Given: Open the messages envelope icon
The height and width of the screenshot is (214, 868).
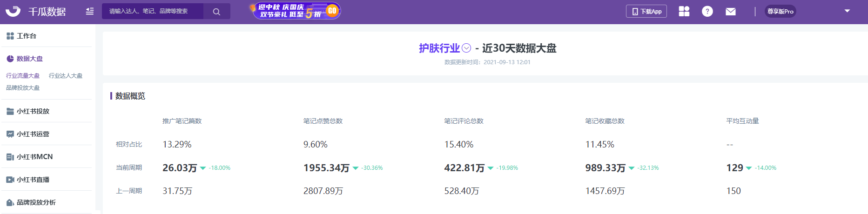Looking at the screenshot, I should (x=731, y=11).
